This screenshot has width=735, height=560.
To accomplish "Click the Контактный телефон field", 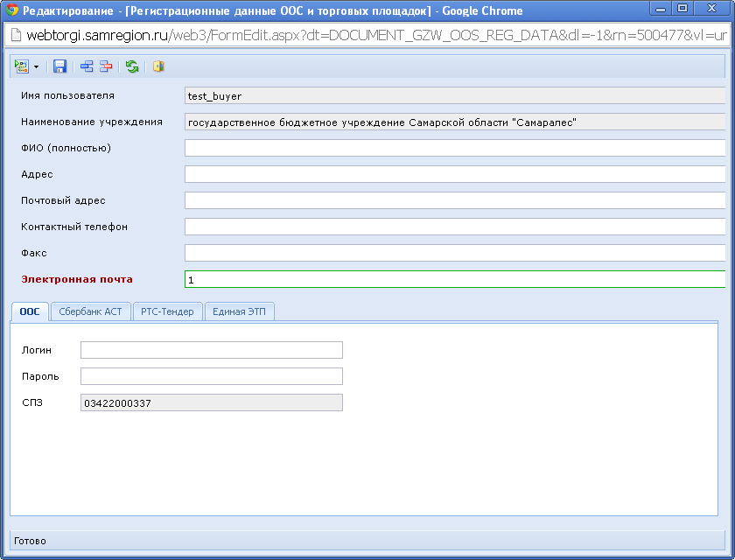I will click(x=455, y=227).
